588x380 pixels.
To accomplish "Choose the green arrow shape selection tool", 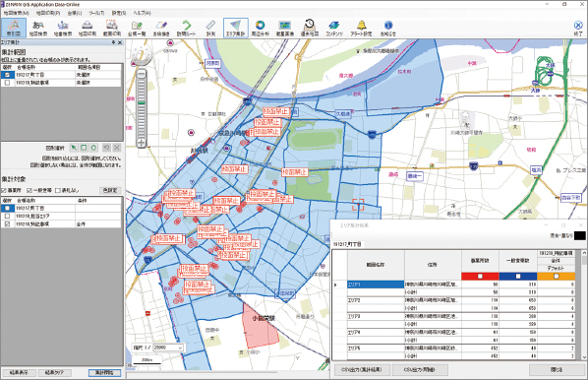I will (74, 148).
